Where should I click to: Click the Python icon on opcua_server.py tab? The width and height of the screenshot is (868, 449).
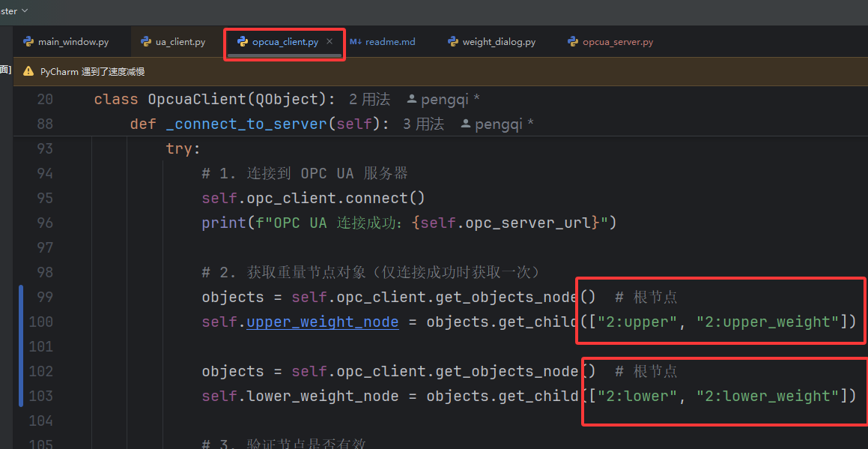pos(573,42)
